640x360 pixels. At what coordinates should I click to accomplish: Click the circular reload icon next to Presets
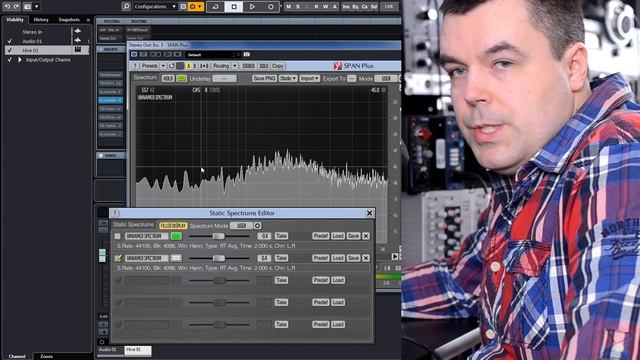pyautogui.click(x=171, y=66)
